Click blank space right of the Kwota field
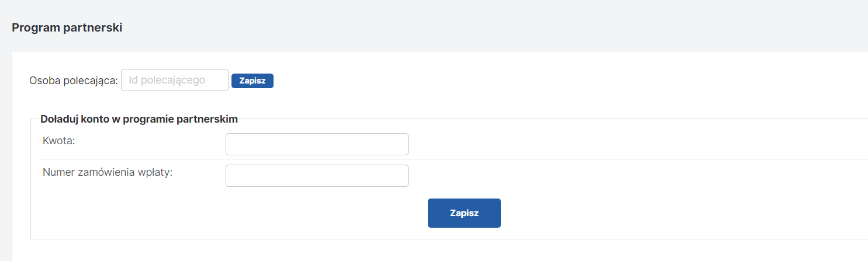The image size is (868, 261). click(585, 144)
